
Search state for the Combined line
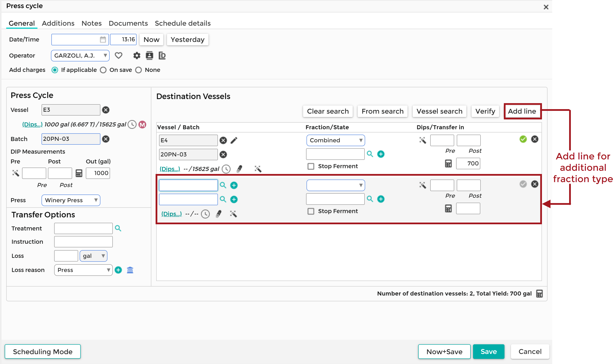(x=370, y=154)
